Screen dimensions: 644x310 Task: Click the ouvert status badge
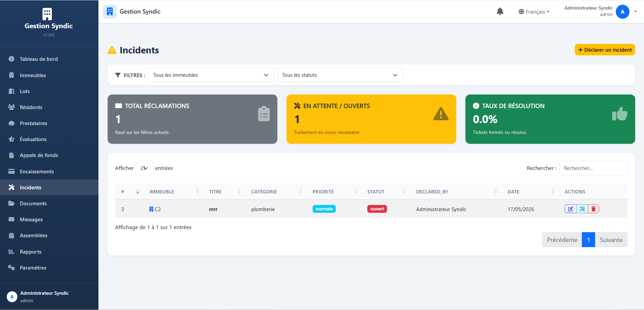coord(377,209)
